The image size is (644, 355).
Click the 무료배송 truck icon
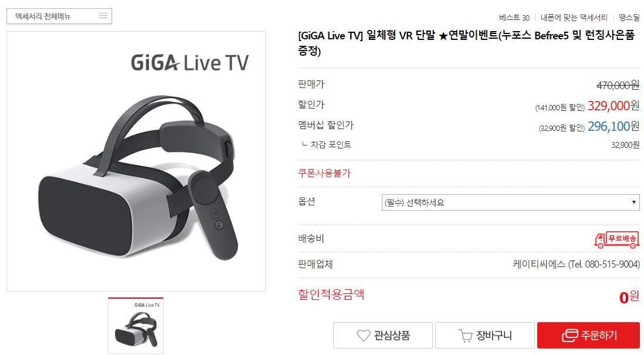click(616, 239)
